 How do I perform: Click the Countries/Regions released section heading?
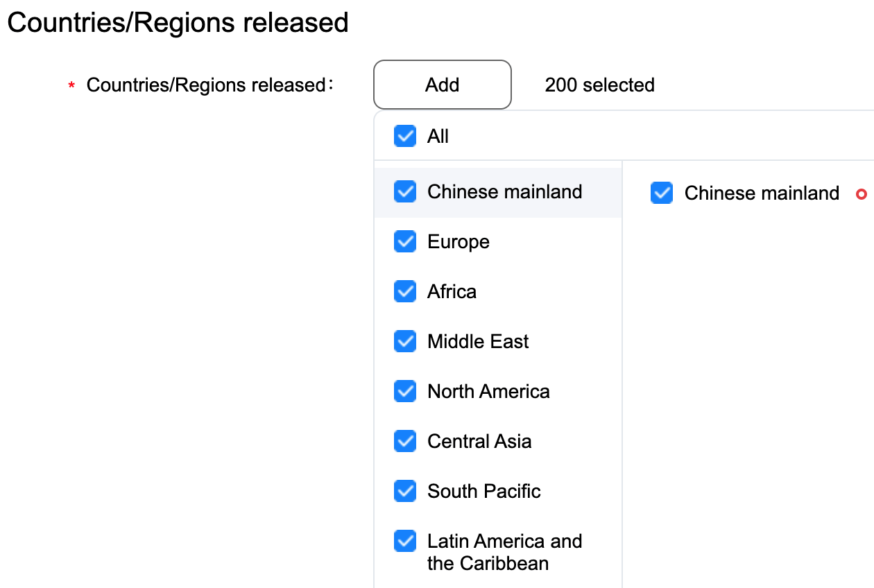point(178,23)
